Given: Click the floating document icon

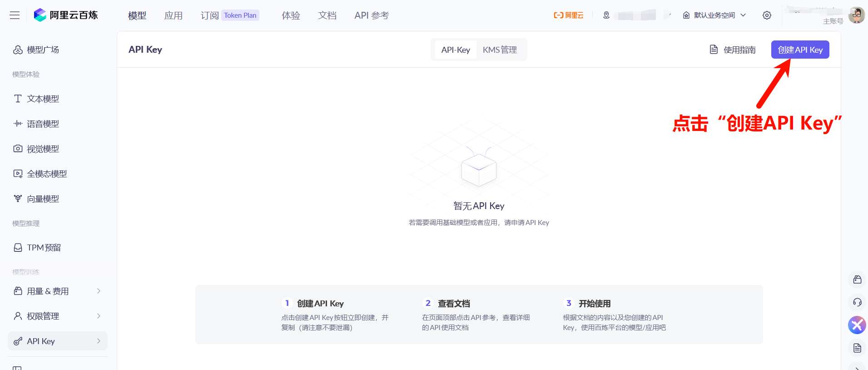Looking at the screenshot, I should click(x=857, y=348).
